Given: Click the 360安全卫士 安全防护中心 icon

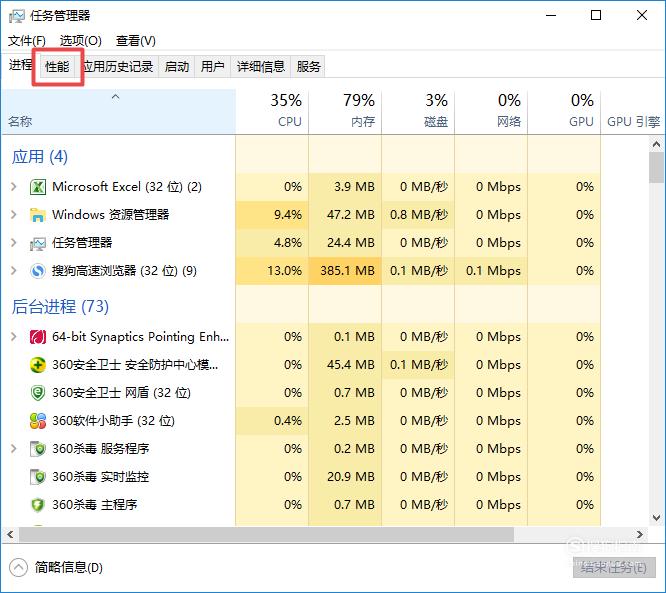Looking at the screenshot, I should pos(38,365).
